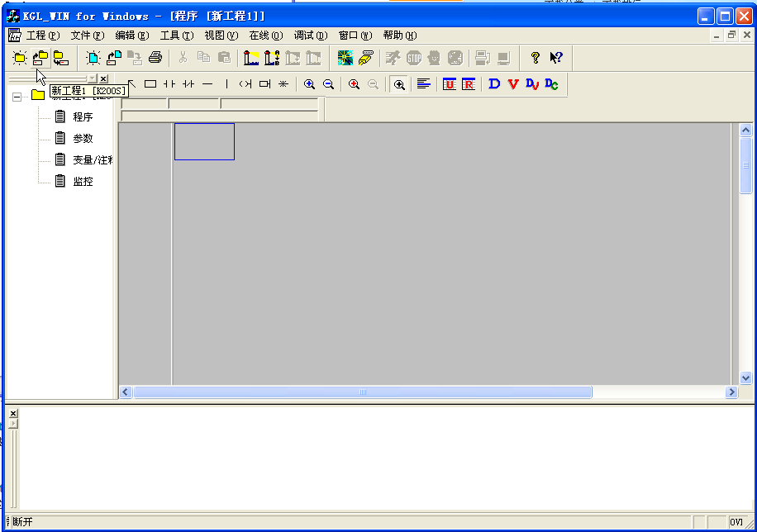Click the text lines alignment icon
The height and width of the screenshot is (532, 757).
(424, 84)
